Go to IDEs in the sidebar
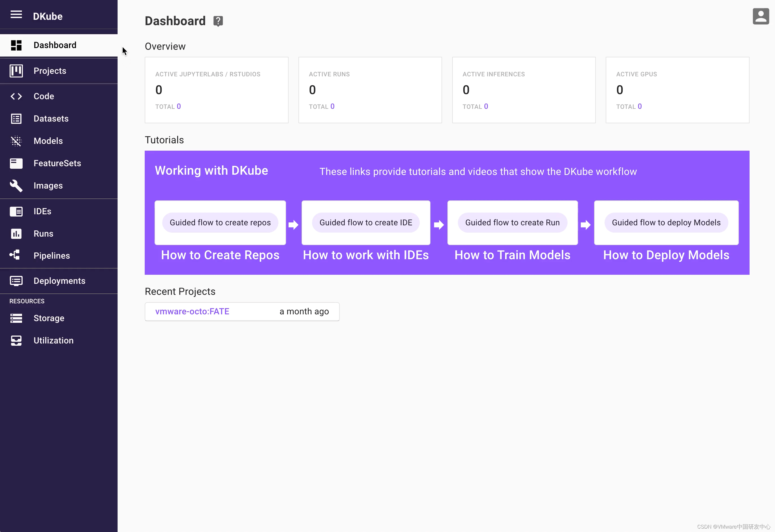Viewport: 775px width, 532px height. tap(59, 211)
